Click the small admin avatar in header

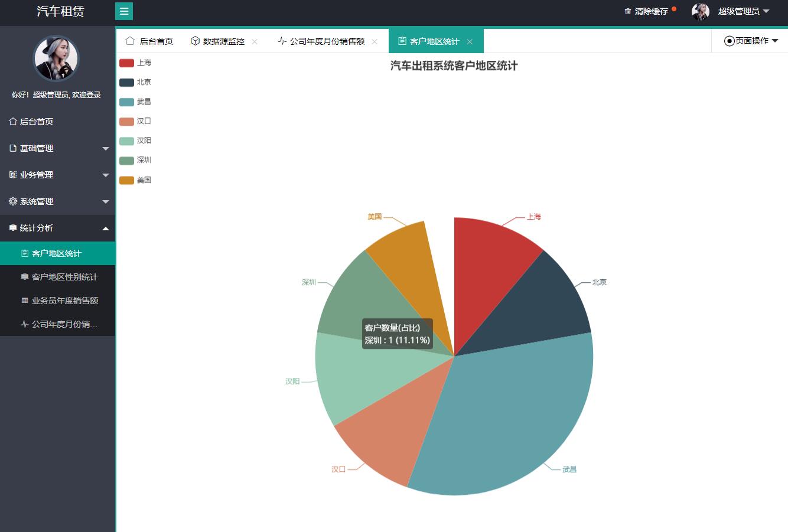[701, 11]
